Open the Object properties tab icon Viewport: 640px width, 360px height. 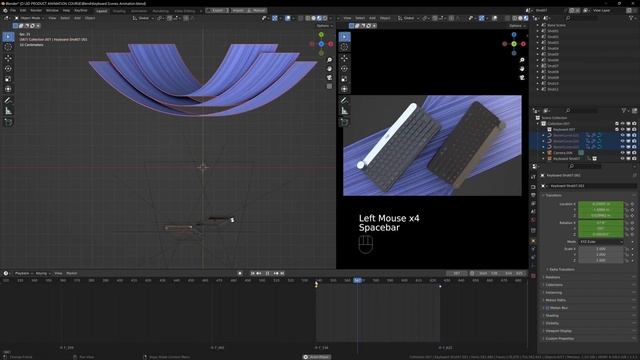pos(533,241)
